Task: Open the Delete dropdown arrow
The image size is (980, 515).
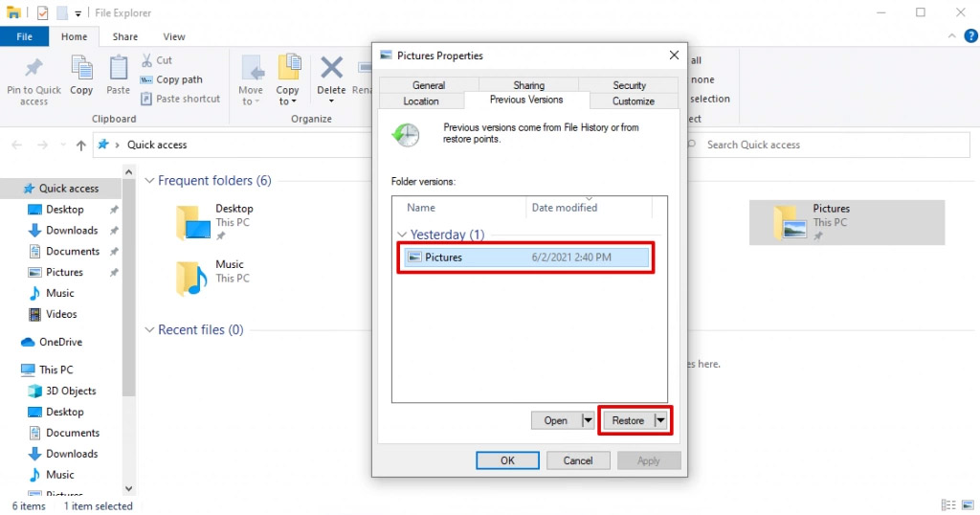Action: tap(331, 101)
